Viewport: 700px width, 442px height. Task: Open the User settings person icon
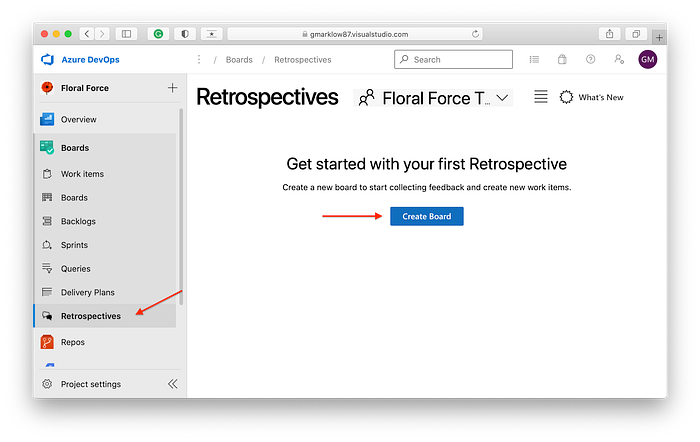pyautogui.click(x=619, y=59)
